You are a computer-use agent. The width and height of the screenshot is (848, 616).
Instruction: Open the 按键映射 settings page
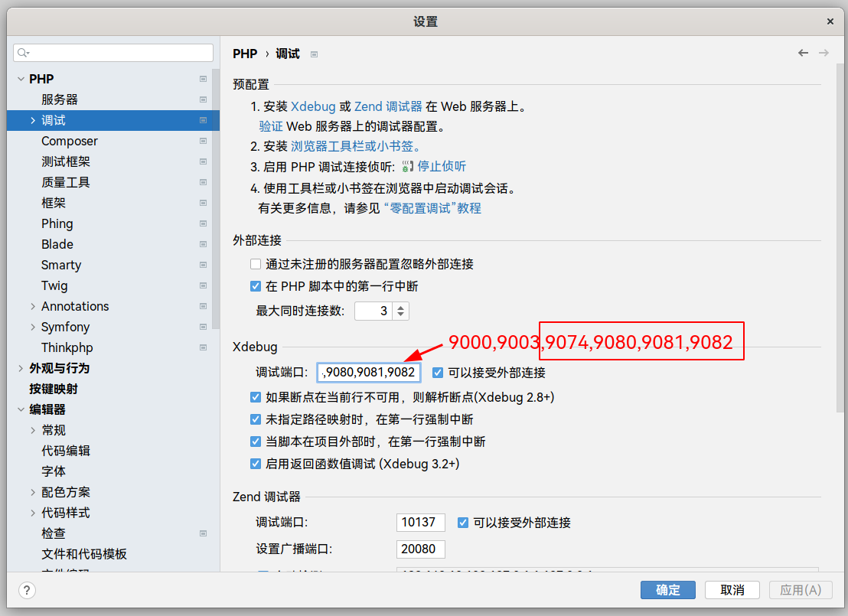click(x=54, y=389)
